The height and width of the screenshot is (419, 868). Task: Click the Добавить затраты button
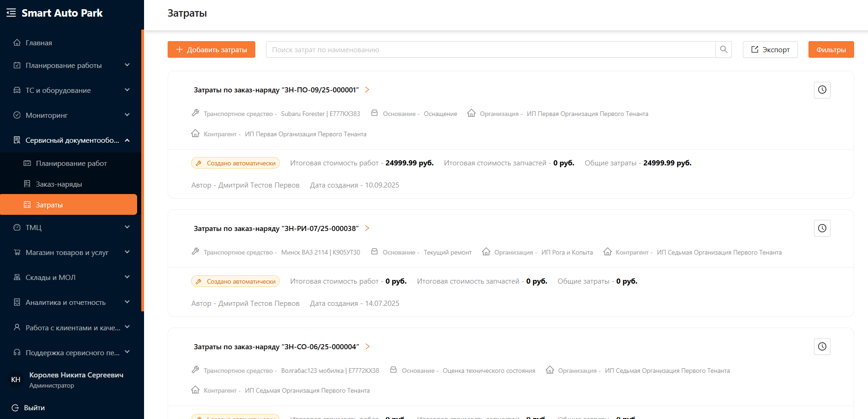tap(211, 49)
